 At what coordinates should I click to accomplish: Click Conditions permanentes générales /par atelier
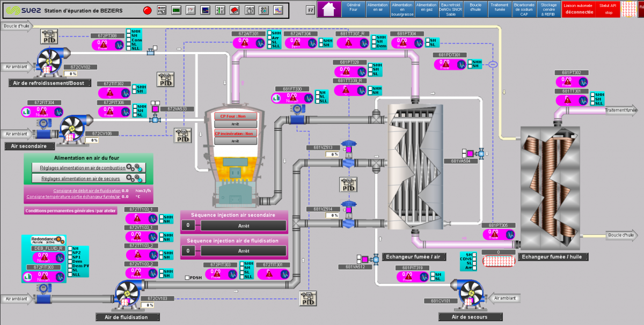tap(70, 211)
